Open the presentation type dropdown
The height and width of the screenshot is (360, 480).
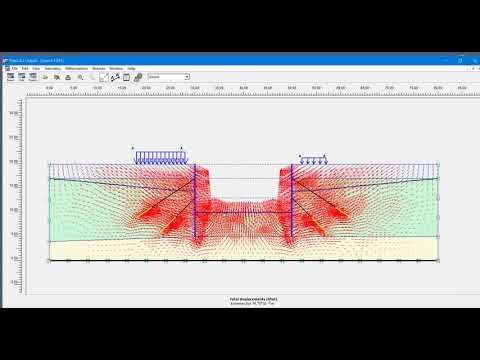[x=169, y=77]
